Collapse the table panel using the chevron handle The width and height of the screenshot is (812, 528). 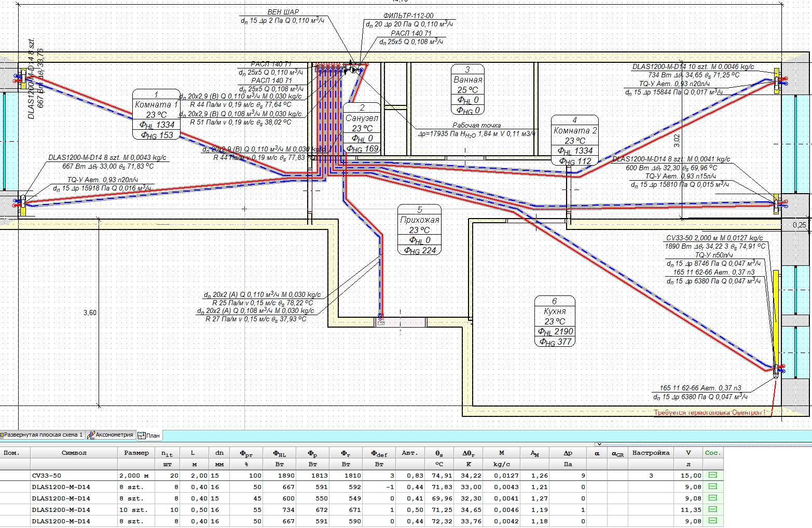(598, 444)
